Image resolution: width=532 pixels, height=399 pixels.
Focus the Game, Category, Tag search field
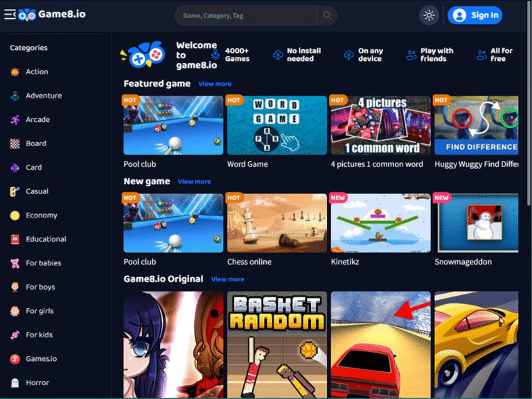tap(246, 15)
